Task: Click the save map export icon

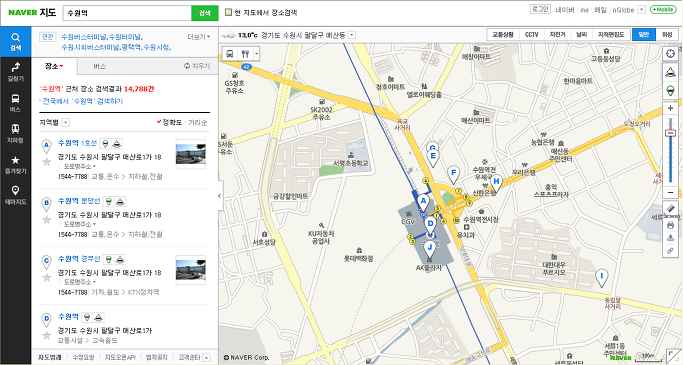Action: (670, 238)
